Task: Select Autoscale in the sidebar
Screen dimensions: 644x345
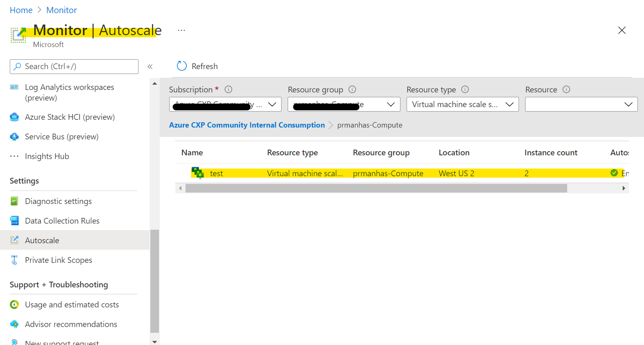Action: click(x=75, y=240)
